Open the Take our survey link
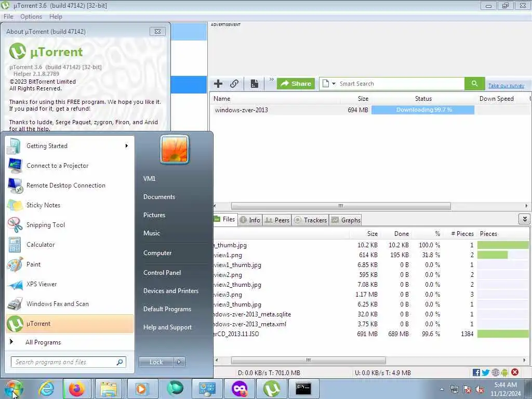The width and height of the screenshot is (532, 399). pyautogui.click(x=506, y=86)
